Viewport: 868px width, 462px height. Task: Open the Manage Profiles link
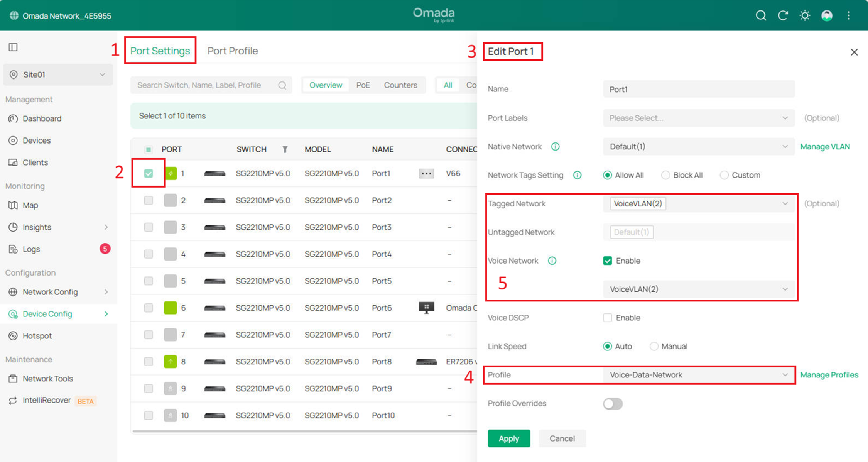click(x=829, y=375)
